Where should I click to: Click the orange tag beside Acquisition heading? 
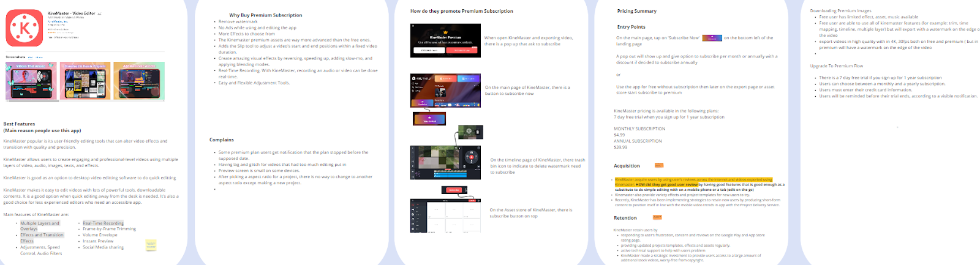(659, 165)
